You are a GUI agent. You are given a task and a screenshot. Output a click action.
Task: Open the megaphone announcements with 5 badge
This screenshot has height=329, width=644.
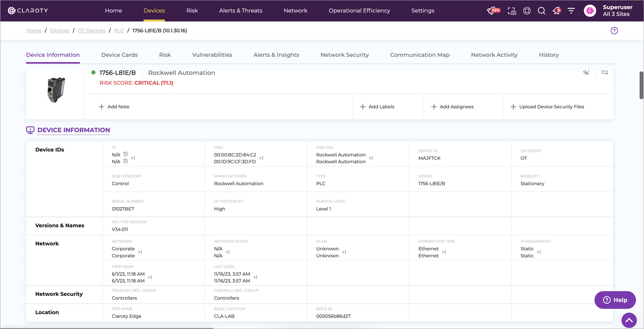[x=556, y=11]
